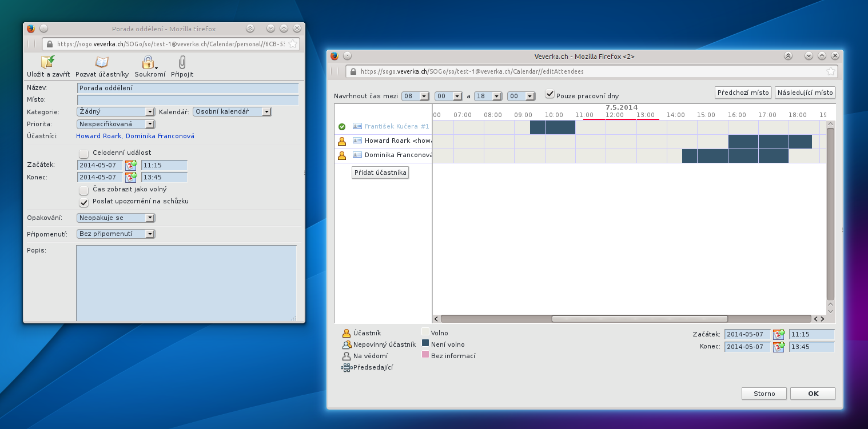The height and width of the screenshot is (429, 868).
Task: Click the Předchozí místo button
Action: (x=743, y=93)
